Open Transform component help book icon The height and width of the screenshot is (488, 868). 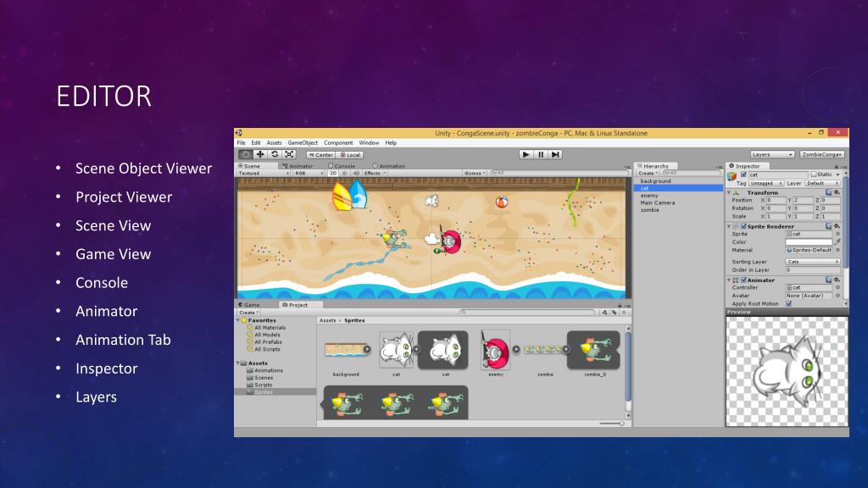[829, 192]
